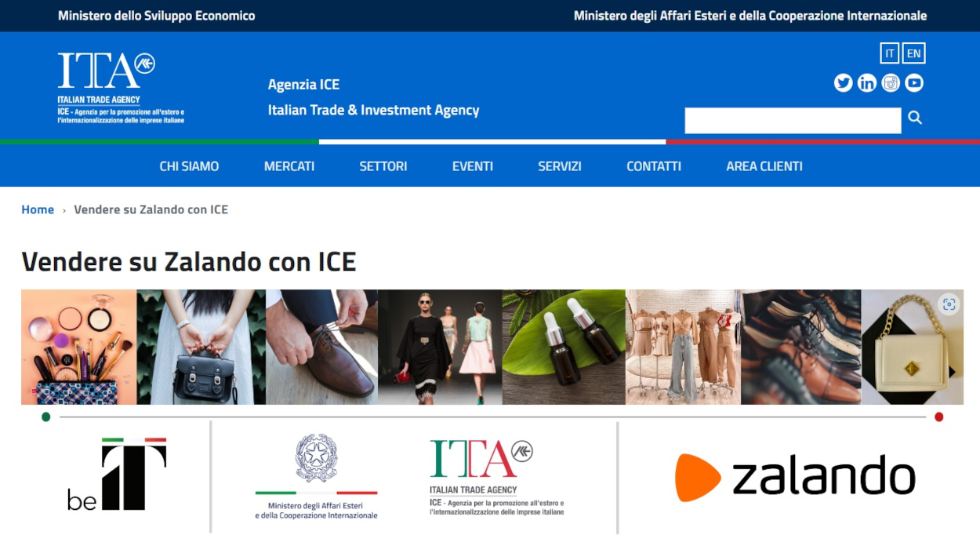This screenshot has width=980, height=535.
Task: Click the mannequins clothing photo
Action: point(684,348)
